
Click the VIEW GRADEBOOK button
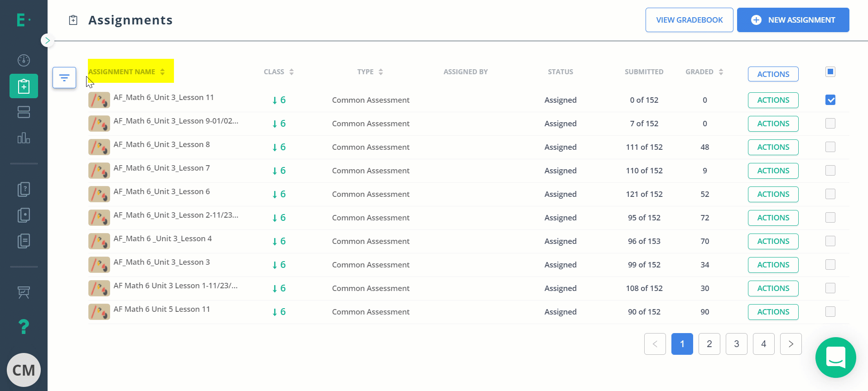pos(689,20)
